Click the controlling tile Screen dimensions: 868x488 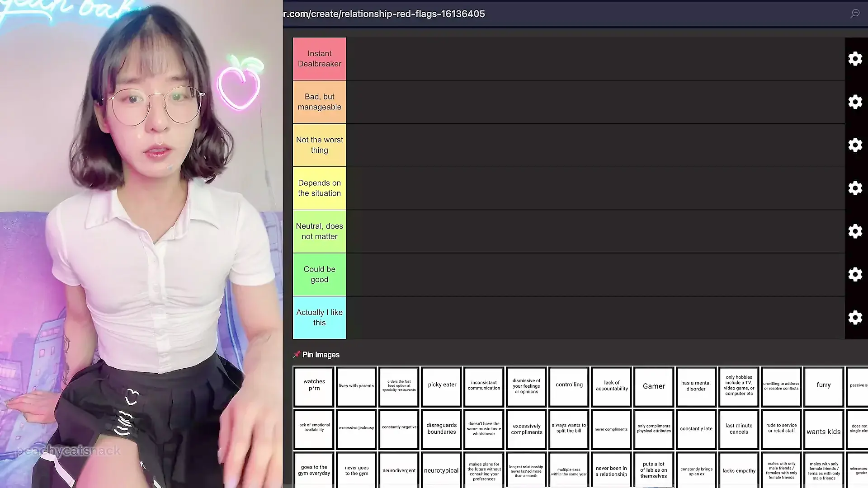[x=569, y=386]
